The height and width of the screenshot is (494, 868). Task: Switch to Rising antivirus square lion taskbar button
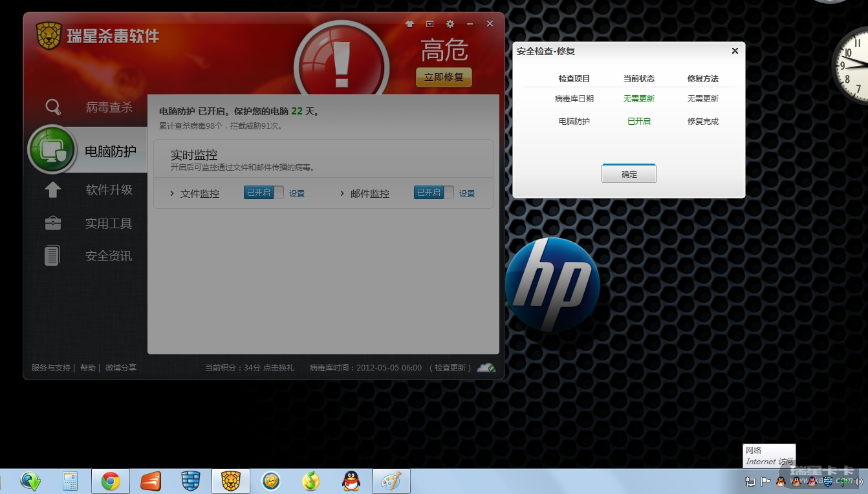point(231,481)
